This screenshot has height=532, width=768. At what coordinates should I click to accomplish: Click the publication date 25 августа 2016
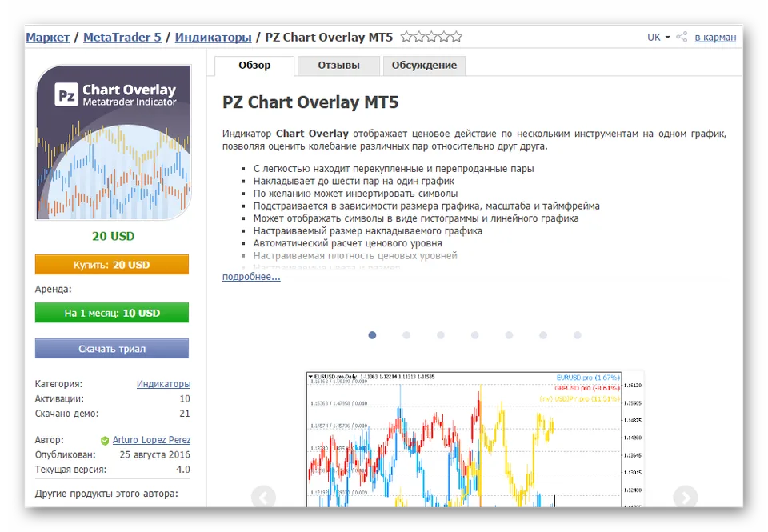tap(154, 454)
